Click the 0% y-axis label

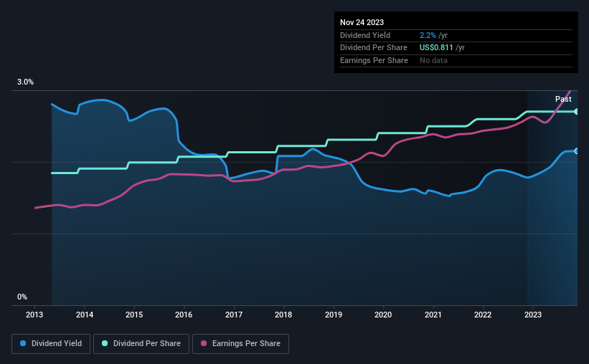(22, 297)
